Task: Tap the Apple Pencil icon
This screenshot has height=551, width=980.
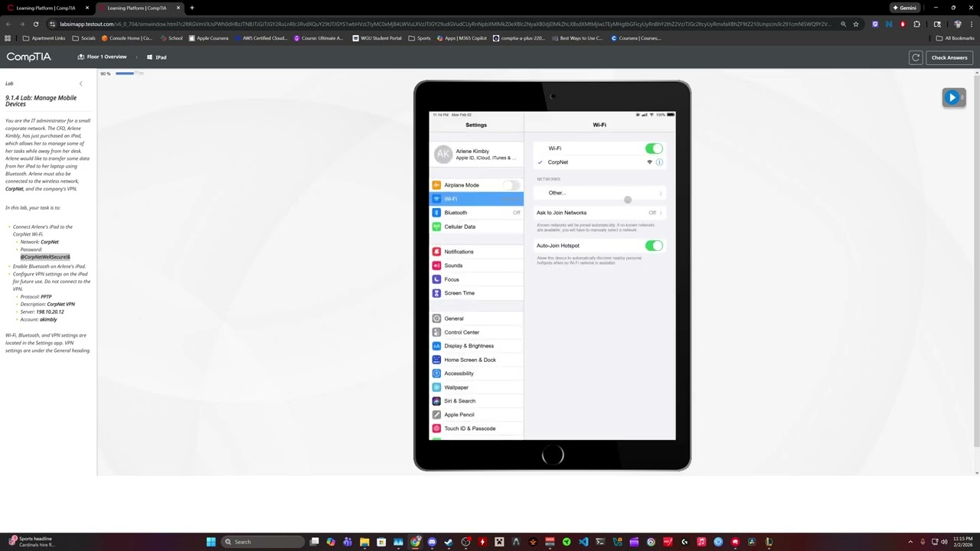Action: point(436,415)
